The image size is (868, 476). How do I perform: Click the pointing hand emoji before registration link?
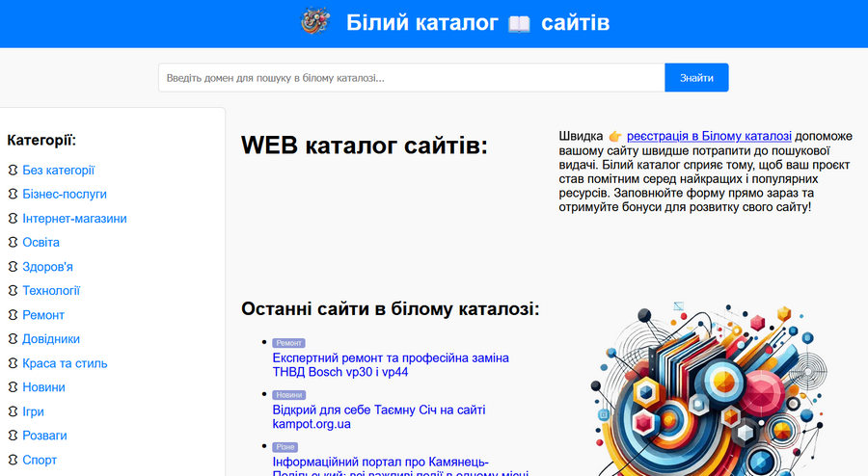coord(615,136)
